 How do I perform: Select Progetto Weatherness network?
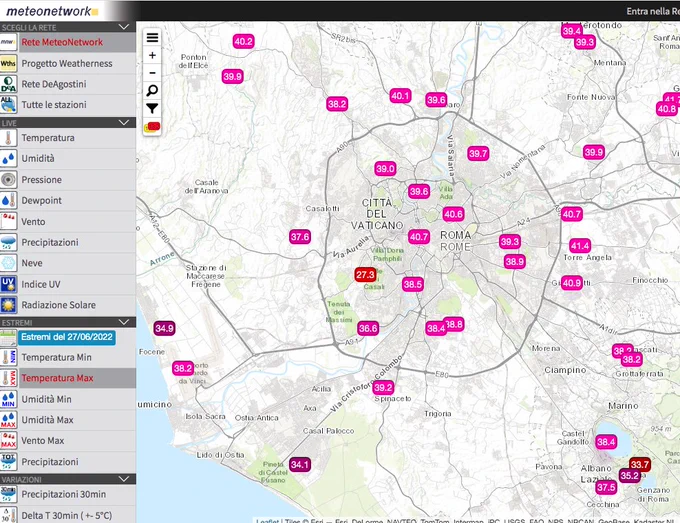pyautogui.click(x=68, y=63)
